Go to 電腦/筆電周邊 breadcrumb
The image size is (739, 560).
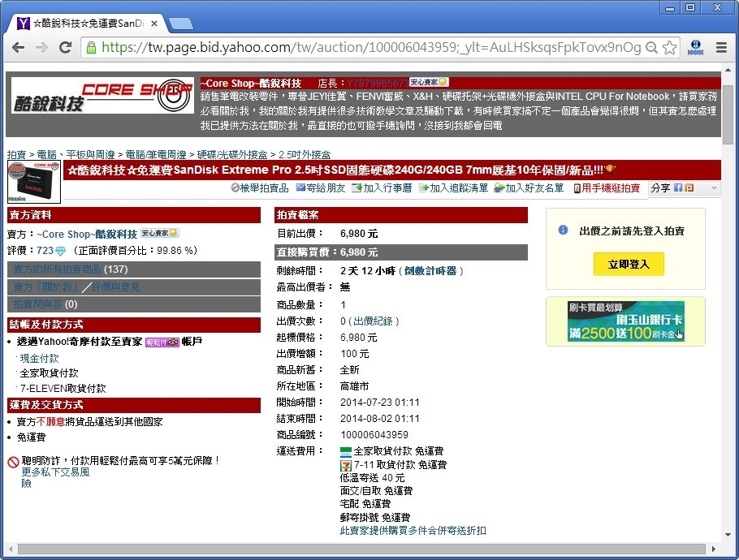point(156,154)
